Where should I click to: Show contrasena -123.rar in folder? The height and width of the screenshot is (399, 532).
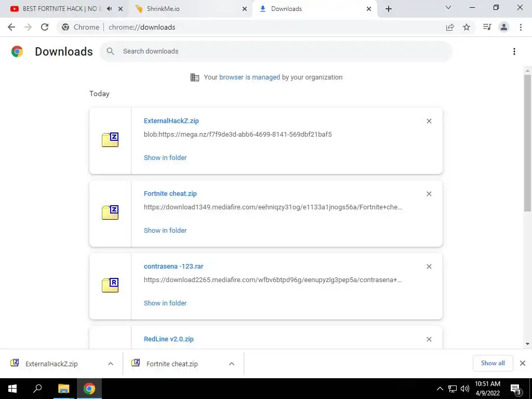click(165, 303)
